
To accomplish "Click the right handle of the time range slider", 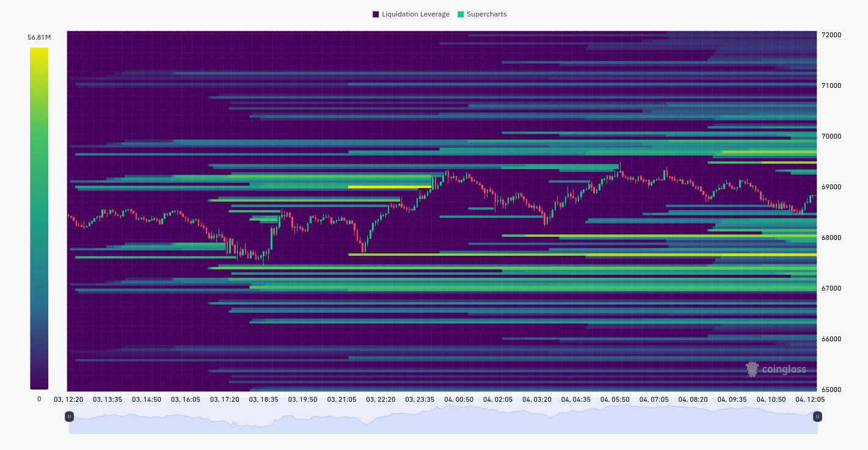I will tap(817, 416).
